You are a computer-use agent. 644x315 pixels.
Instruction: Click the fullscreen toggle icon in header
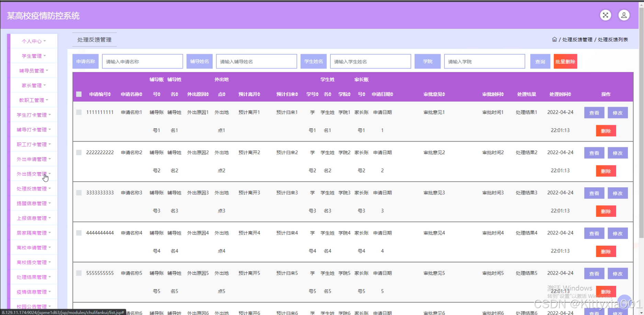point(605,15)
